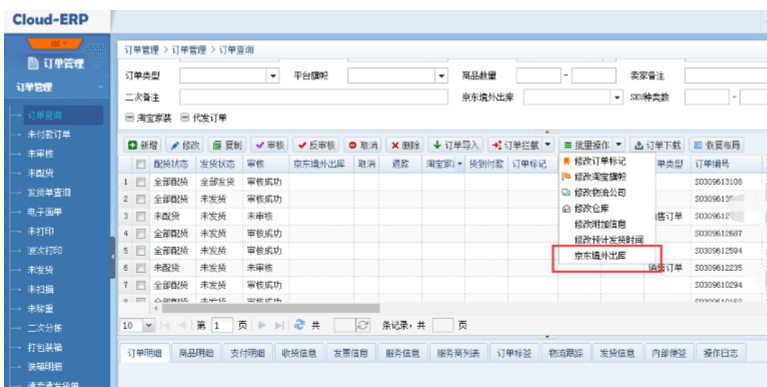Image resolution: width=767 pixels, height=387 pixels.
Task: Click the 反审核 un-approve button
Action: (x=316, y=145)
